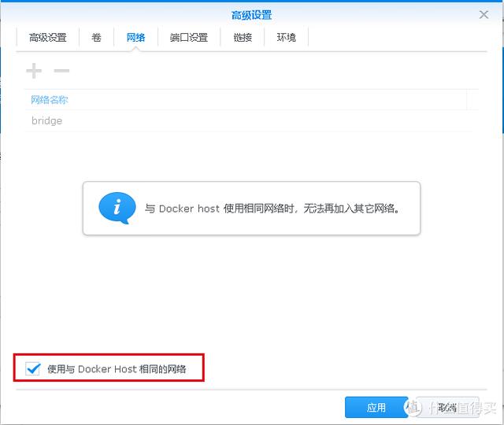Click the plus icon to add network
Screen dimensions: 504x425
pyautogui.click(x=34, y=71)
